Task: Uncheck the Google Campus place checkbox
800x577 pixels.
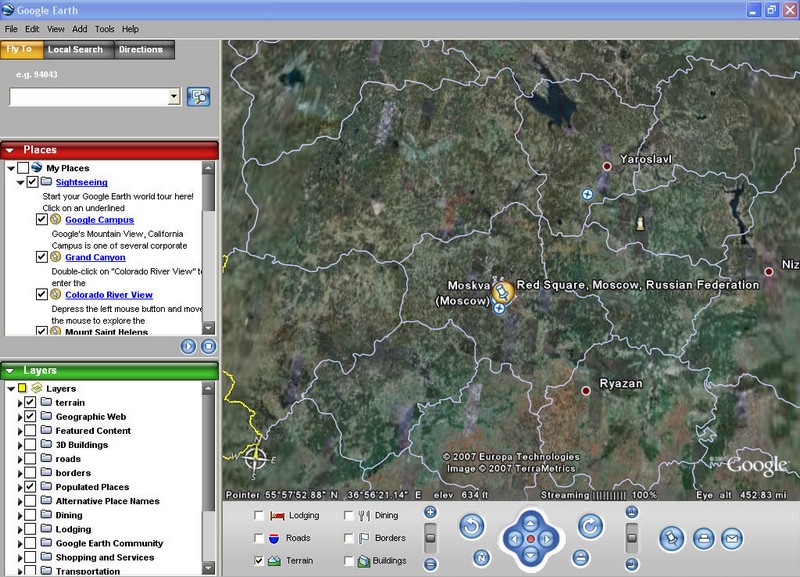Action: point(42,220)
